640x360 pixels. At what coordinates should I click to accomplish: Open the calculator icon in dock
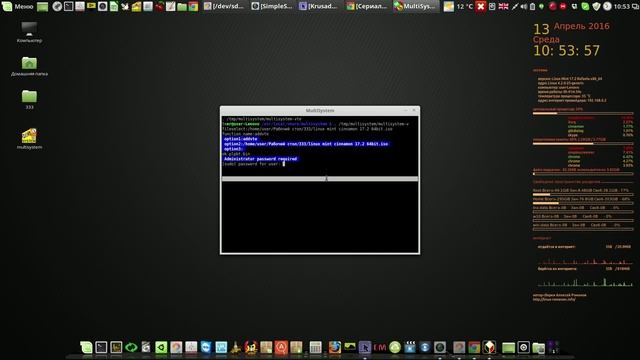315,347
